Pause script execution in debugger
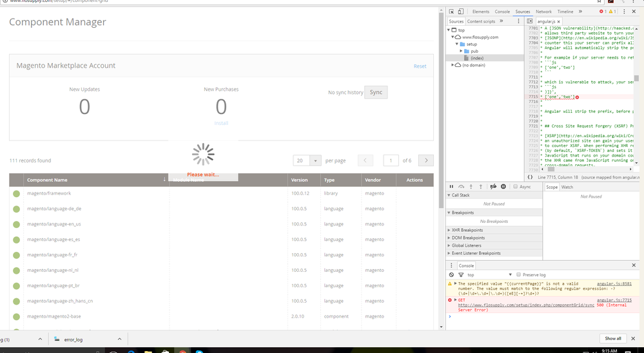This screenshot has height=353, width=644. point(451,187)
